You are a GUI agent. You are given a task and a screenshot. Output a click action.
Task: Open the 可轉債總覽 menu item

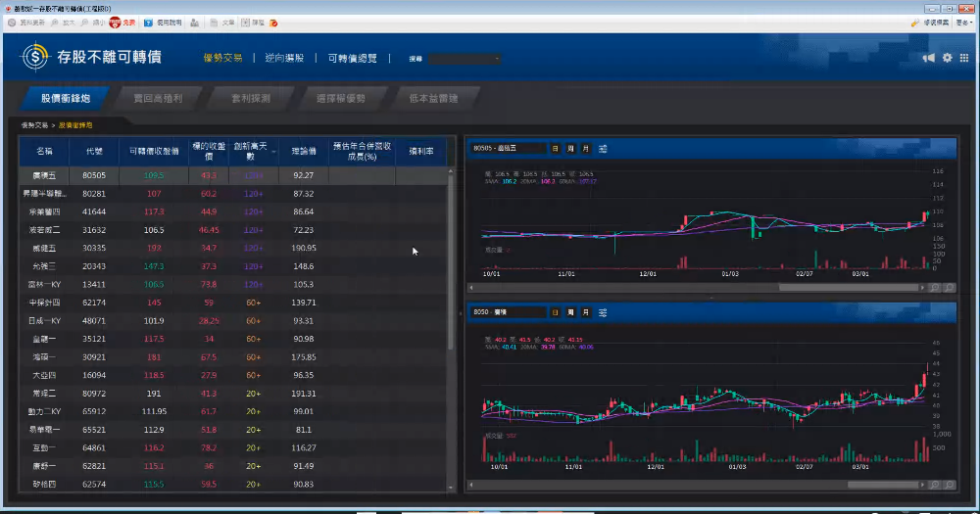[352, 58]
